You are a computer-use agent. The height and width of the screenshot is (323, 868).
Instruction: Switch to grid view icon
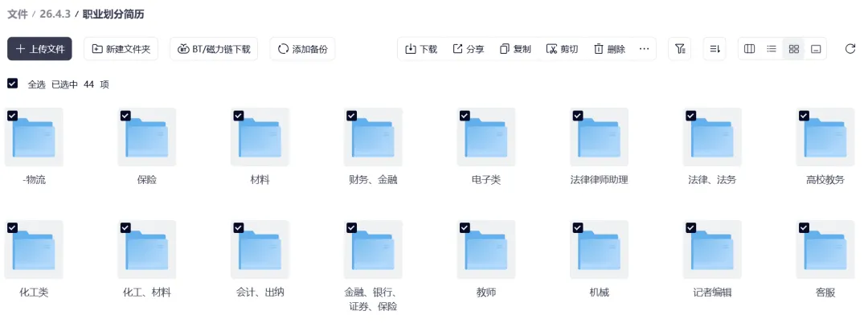point(794,49)
